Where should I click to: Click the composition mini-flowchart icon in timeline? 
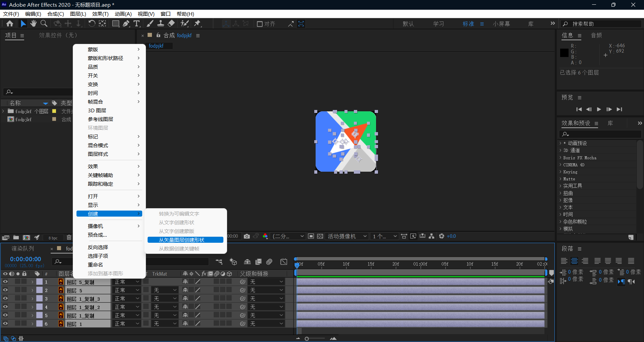pos(219,262)
